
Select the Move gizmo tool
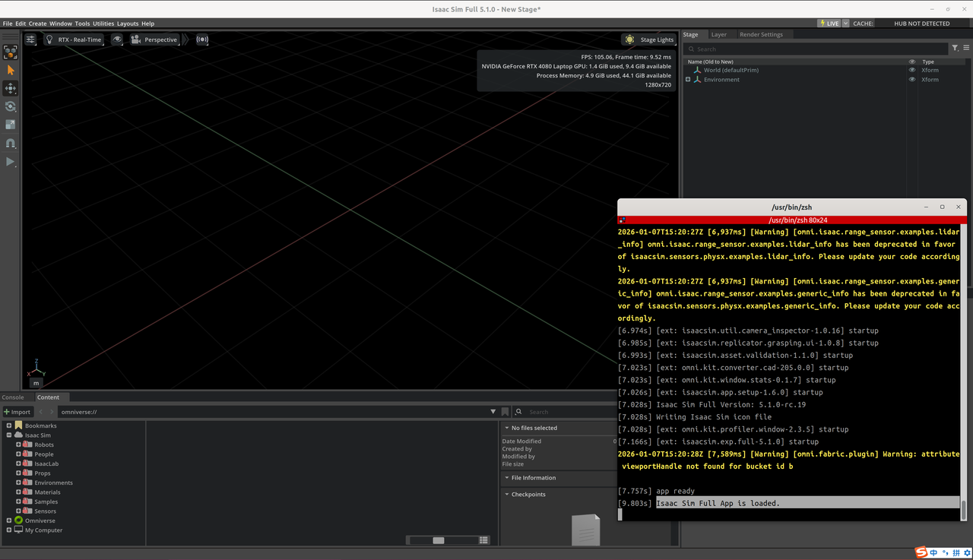(x=10, y=88)
